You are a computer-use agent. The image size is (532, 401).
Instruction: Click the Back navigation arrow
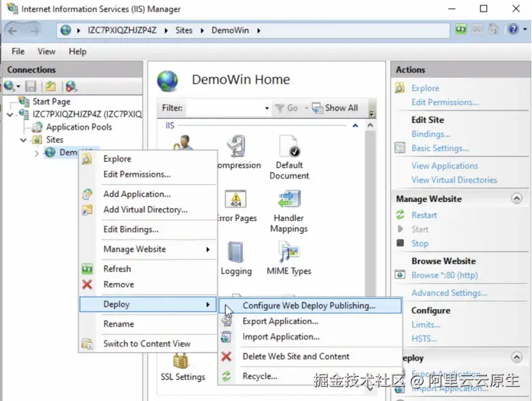point(12,31)
